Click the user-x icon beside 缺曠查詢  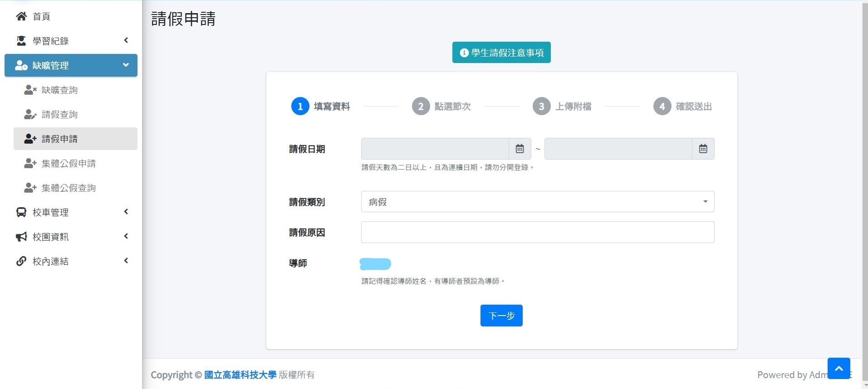pyautogui.click(x=30, y=90)
